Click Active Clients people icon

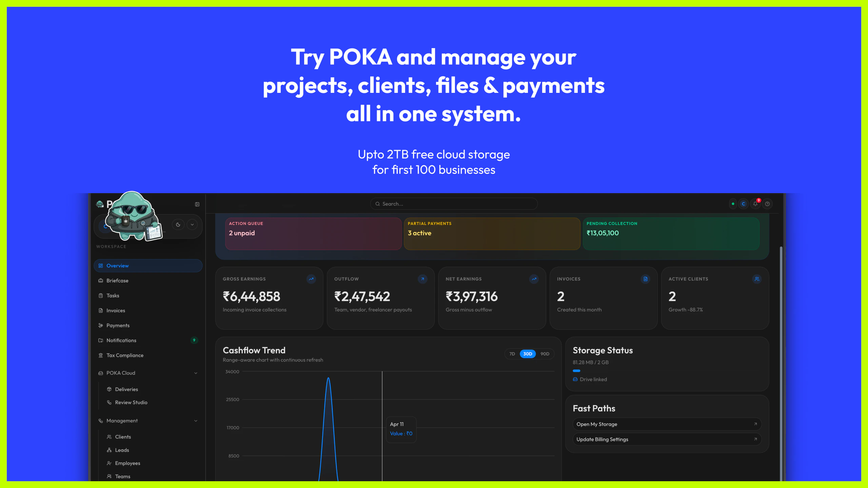(x=757, y=279)
